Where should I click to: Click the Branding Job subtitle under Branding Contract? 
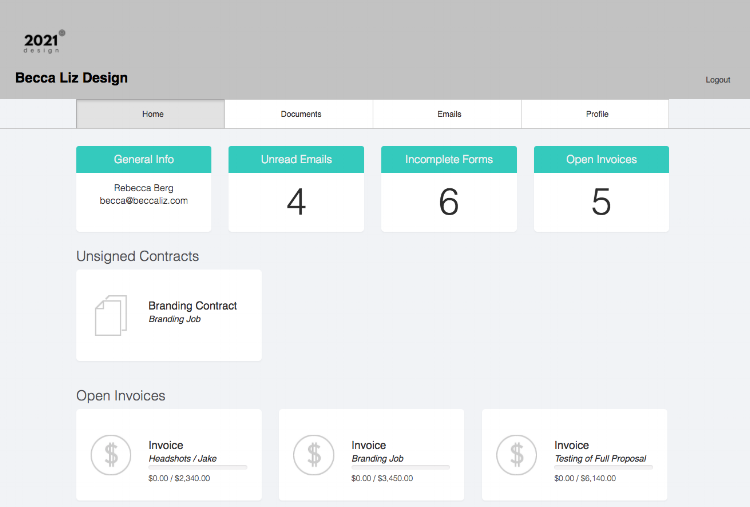175,319
